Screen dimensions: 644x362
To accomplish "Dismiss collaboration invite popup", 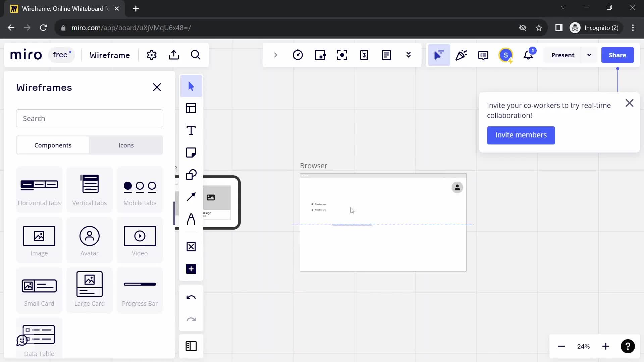I will pos(629,103).
